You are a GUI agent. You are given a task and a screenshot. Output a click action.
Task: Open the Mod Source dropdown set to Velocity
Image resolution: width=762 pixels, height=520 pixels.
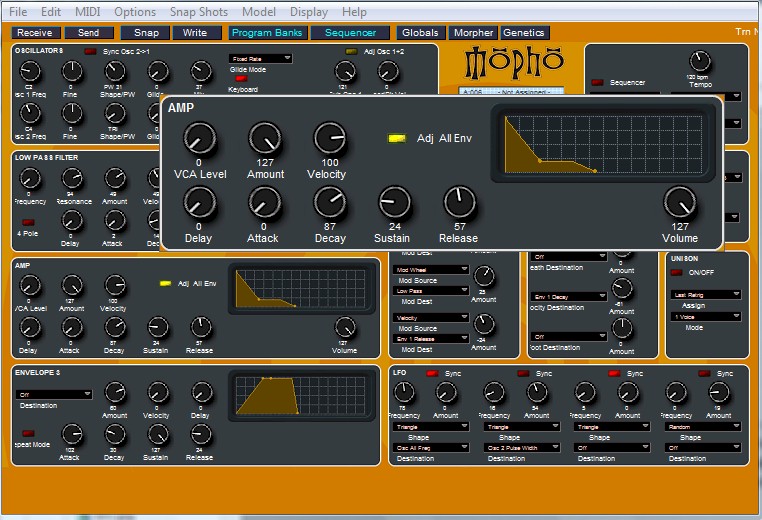[431, 317]
